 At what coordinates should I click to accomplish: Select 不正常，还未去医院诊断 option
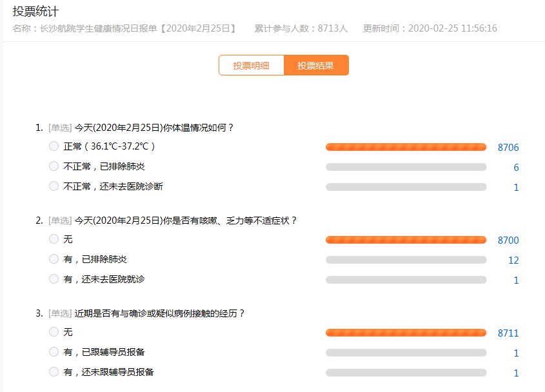[54, 186]
